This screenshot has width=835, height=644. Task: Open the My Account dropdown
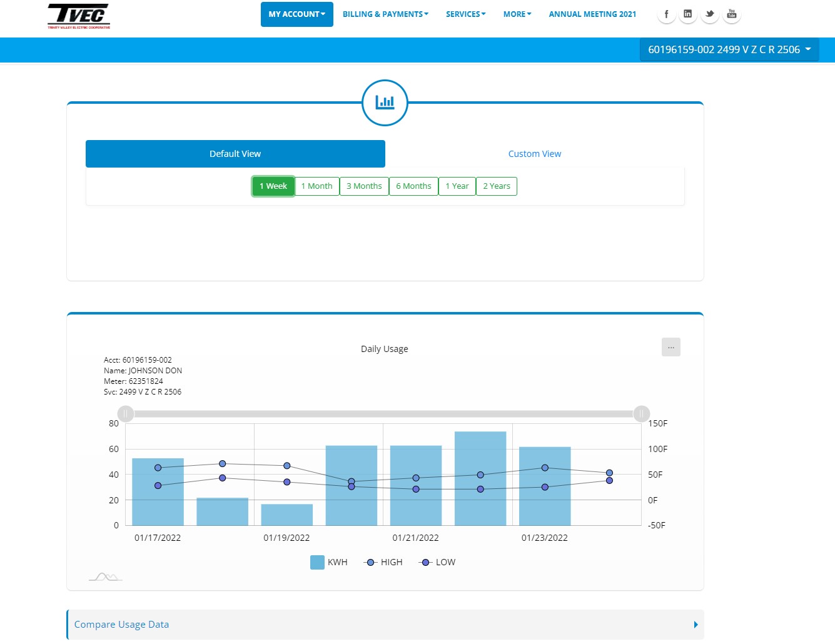pos(296,14)
